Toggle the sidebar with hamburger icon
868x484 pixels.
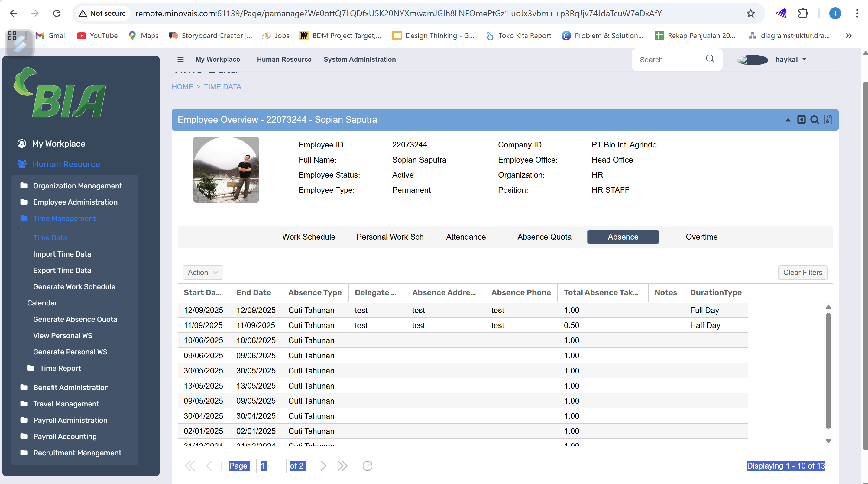point(181,60)
